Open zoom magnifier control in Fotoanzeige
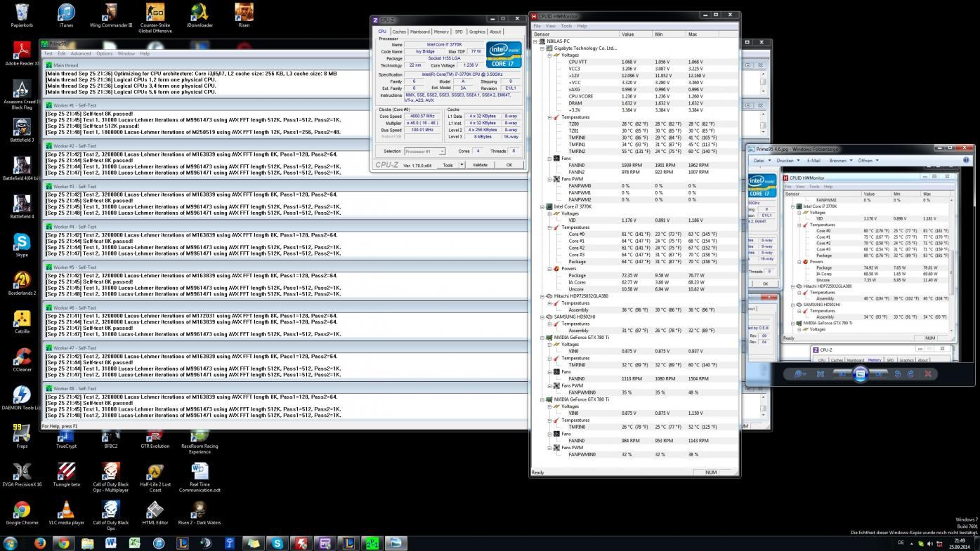The width and height of the screenshot is (980, 551). click(x=800, y=374)
